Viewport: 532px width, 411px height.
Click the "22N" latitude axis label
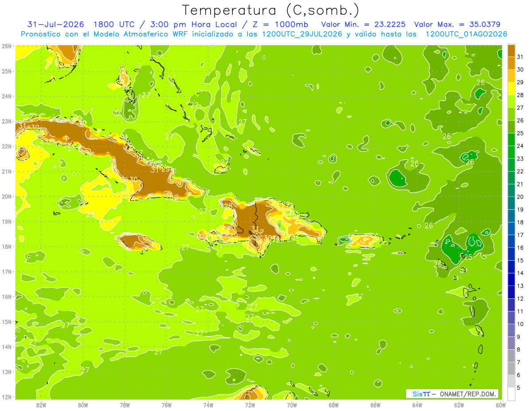pos(7,146)
